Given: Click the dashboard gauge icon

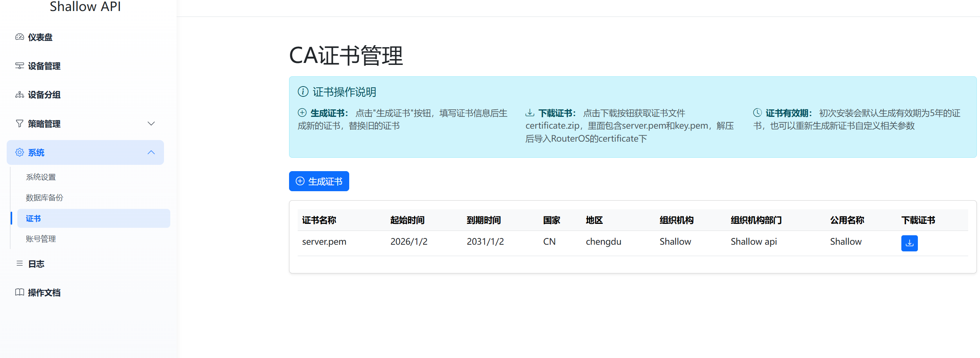Looking at the screenshot, I should 19,37.
